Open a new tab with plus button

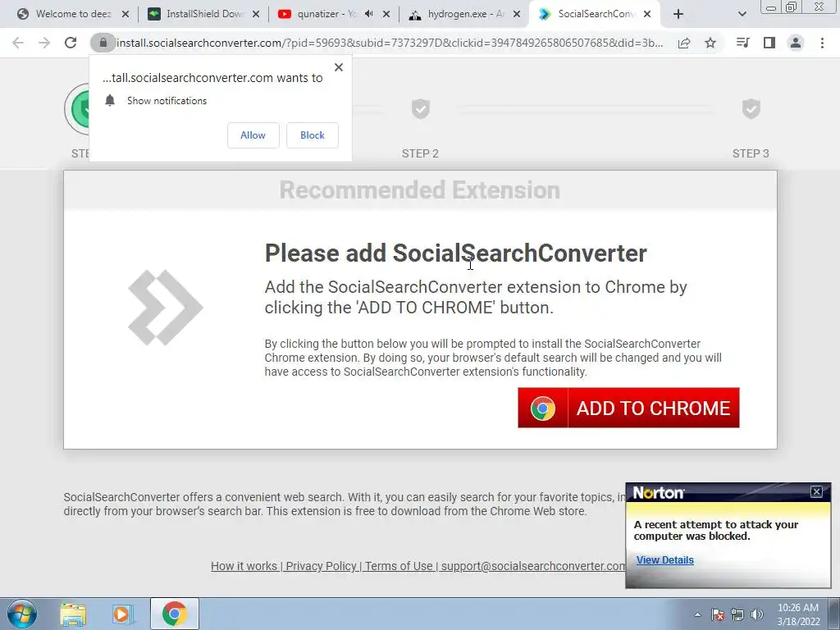(678, 15)
